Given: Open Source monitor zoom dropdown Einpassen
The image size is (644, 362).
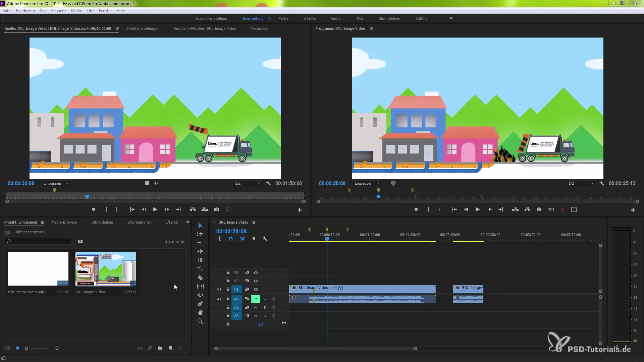Looking at the screenshot, I should (x=56, y=183).
